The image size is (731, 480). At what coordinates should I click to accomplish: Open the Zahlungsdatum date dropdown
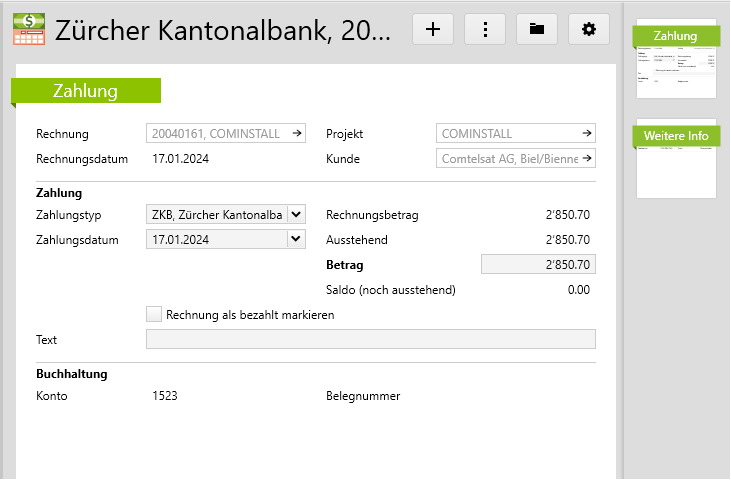point(295,239)
